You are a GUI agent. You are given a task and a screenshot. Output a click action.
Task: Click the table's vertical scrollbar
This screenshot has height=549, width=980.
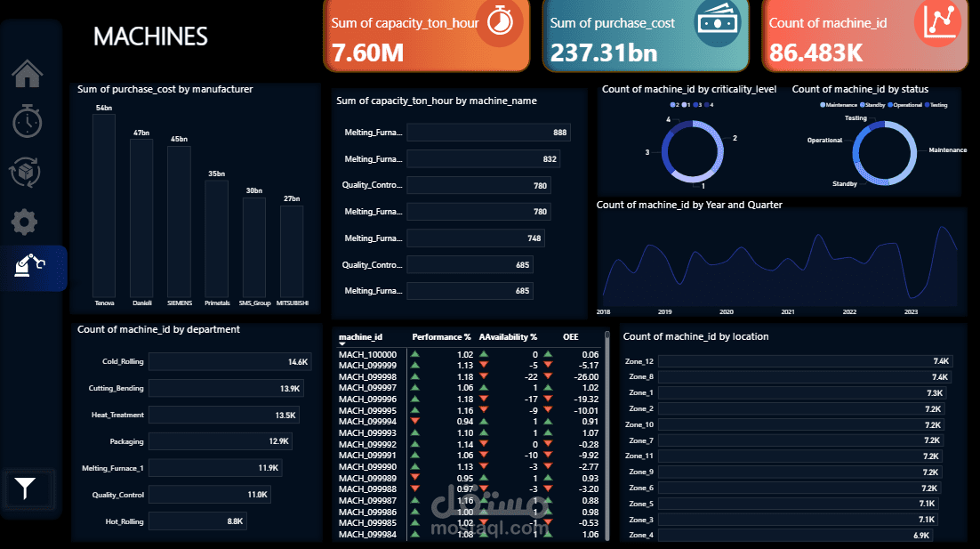click(606, 436)
